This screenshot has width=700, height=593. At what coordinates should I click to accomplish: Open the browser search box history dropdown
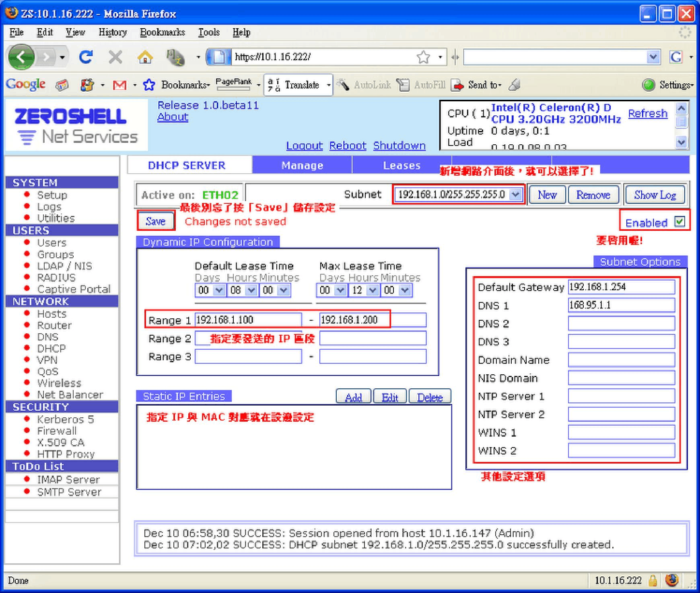pos(654,57)
